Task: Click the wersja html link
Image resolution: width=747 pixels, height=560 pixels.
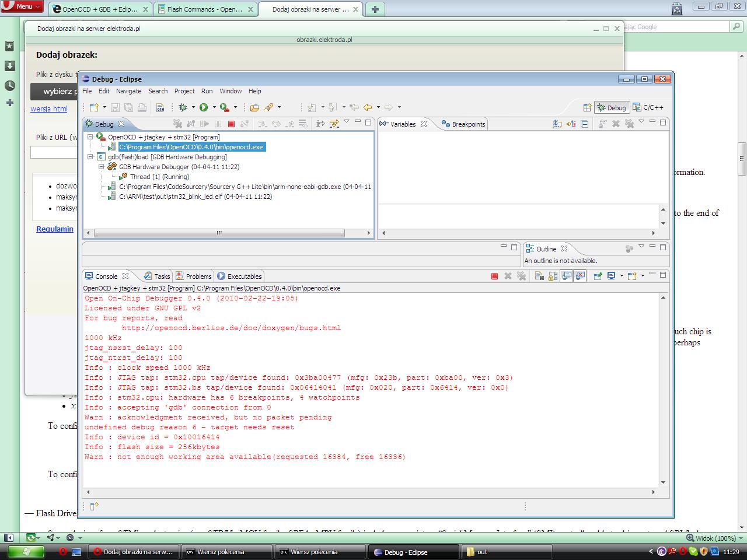Action: click(x=49, y=108)
